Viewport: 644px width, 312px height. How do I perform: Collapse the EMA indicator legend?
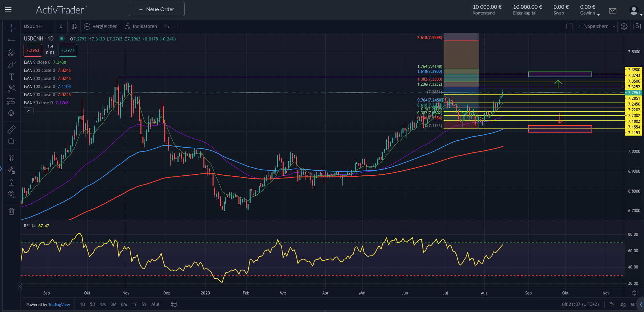29,110
